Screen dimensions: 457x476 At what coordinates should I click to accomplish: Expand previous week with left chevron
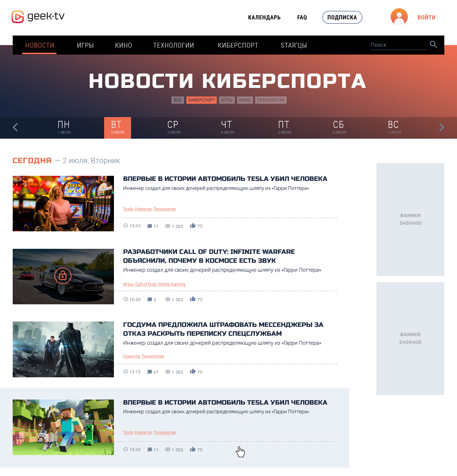pyautogui.click(x=15, y=127)
